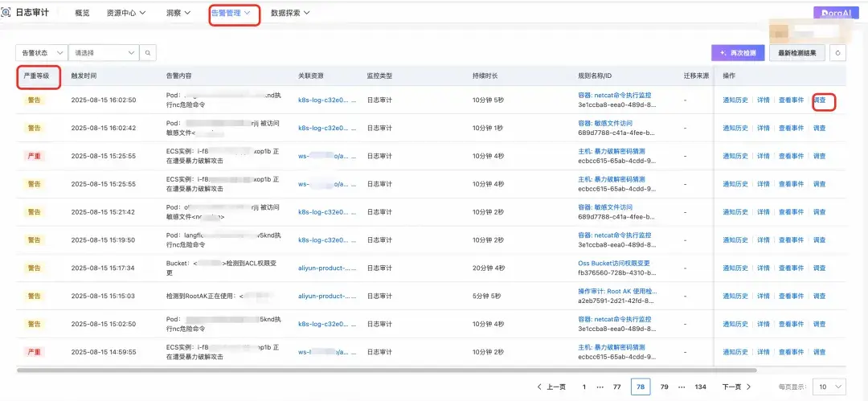Open the 告警状态 filter dropdown
The image size is (868, 401).
[x=42, y=52]
